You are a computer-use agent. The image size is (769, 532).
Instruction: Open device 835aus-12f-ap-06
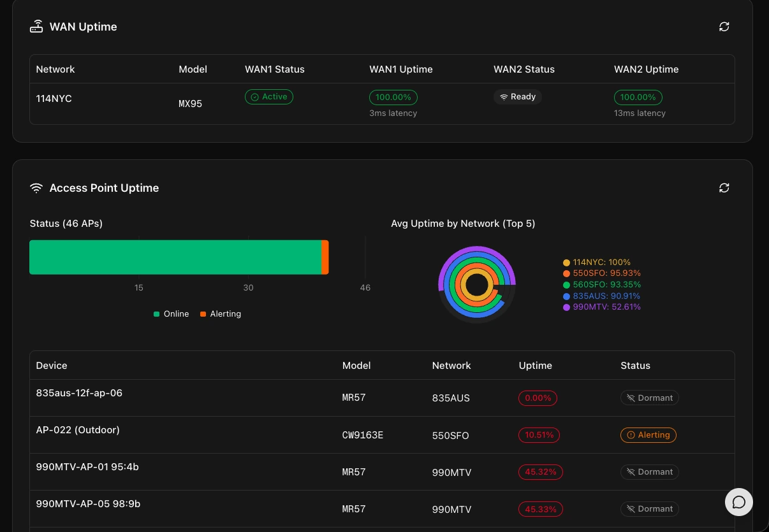coord(79,393)
